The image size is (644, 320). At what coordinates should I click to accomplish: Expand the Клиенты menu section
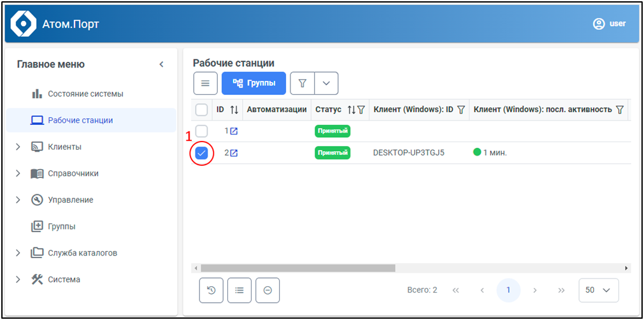[18, 147]
